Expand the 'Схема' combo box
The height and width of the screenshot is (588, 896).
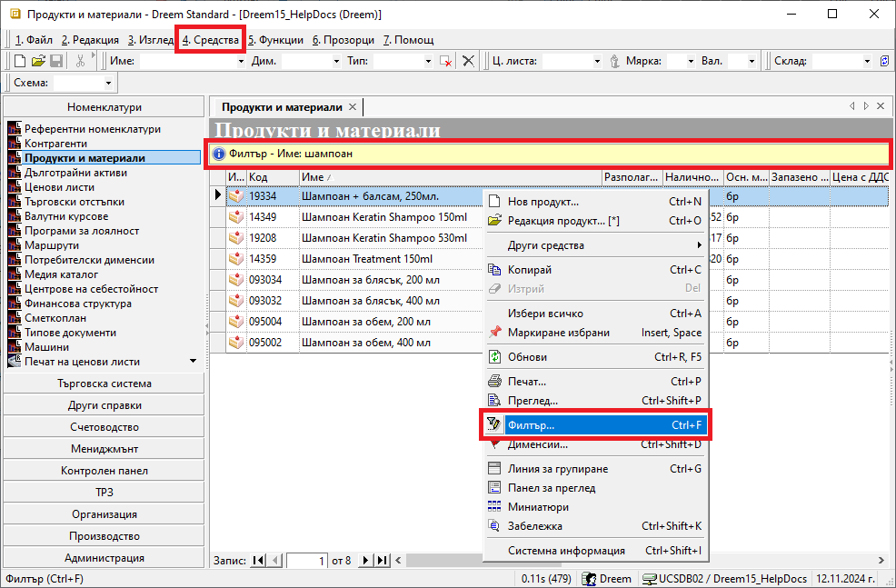pyautogui.click(x=109, y=83)
